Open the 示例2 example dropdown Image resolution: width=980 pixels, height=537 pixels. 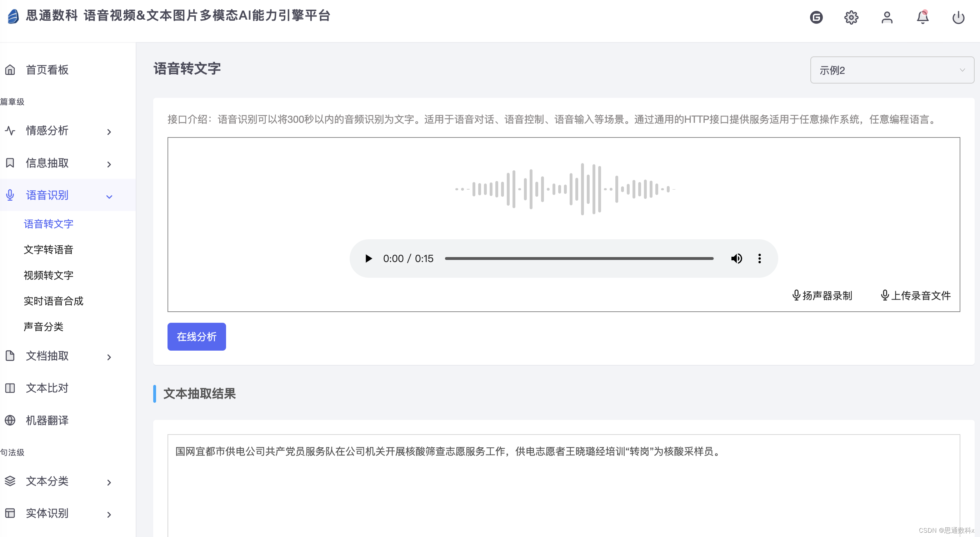tap(891, 70)
